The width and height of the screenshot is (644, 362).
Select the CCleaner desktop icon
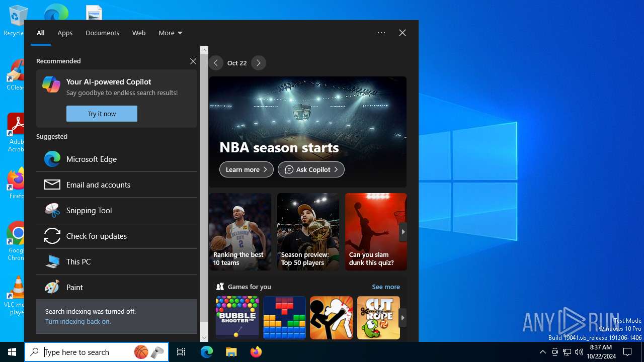15,74
